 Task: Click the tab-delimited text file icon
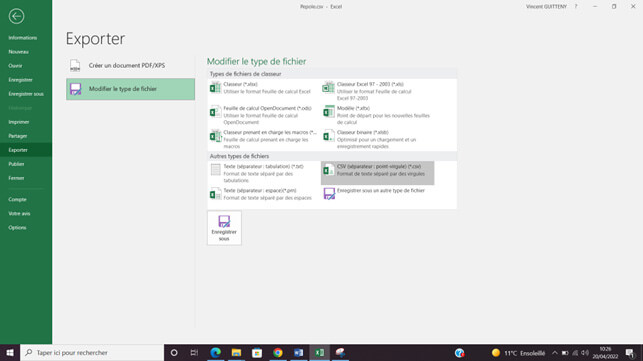(215, 169)
